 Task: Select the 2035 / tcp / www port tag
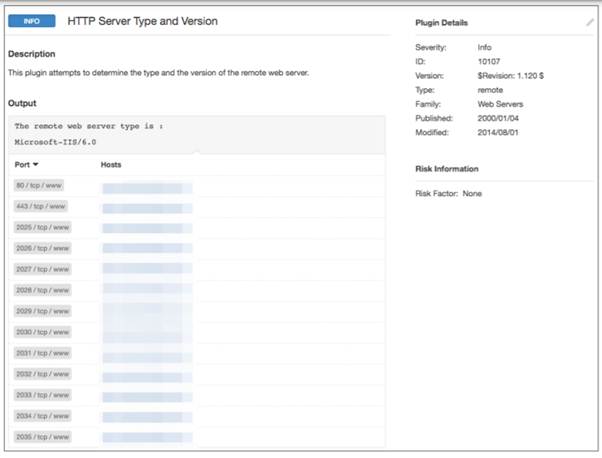[43, 437]
